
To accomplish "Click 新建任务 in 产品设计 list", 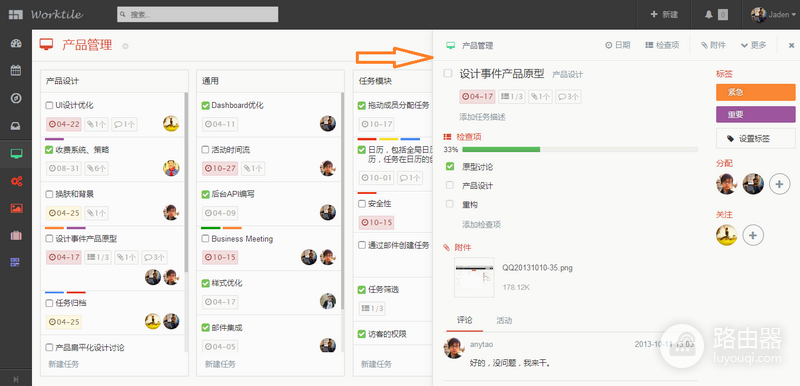I will click(64, 364).
